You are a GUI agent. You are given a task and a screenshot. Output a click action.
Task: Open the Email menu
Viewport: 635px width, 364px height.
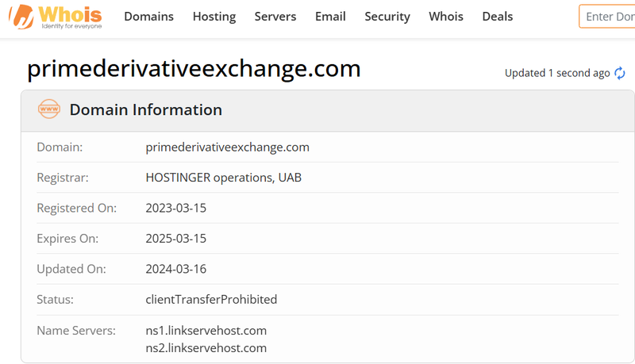coord(330,17)
